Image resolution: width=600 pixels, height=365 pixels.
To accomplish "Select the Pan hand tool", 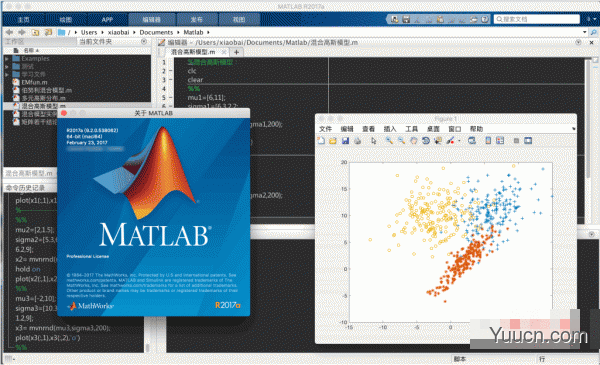I will click(x=413, y=141).
